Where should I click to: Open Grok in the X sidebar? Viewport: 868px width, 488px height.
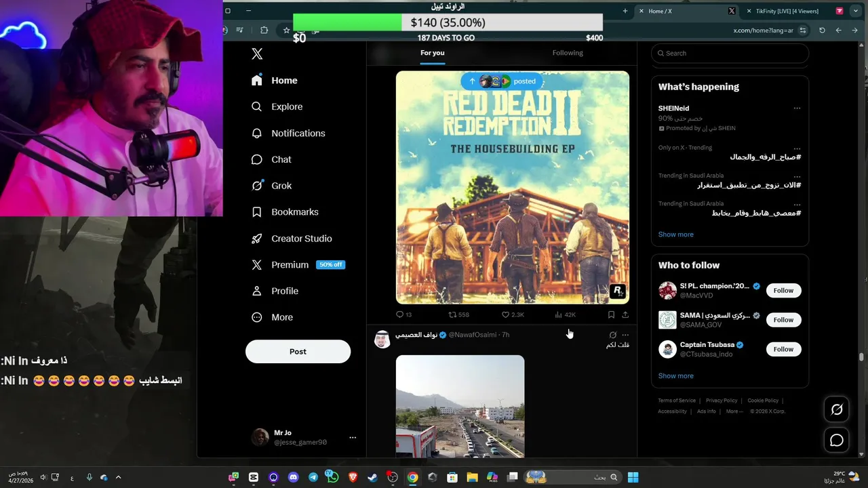[x=271, y=186]
